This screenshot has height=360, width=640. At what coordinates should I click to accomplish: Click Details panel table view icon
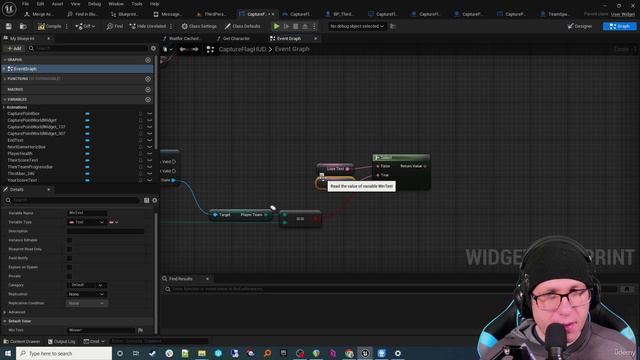pyautogui.click(x=147, y=200)
